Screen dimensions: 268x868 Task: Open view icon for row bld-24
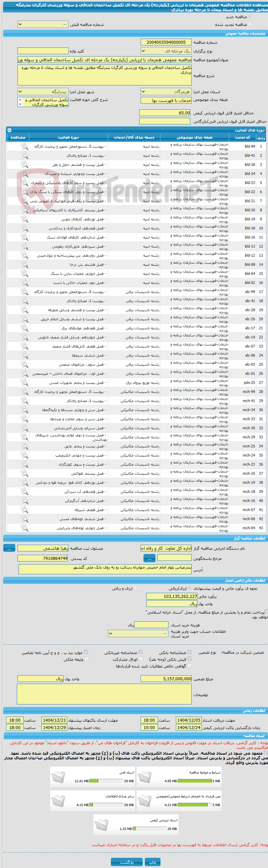(x=24, y=174)
